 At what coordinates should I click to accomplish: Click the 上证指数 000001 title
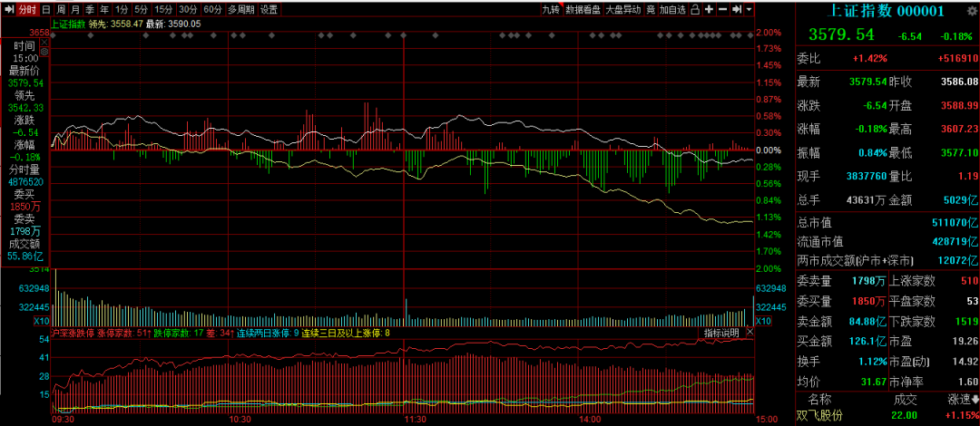885,11
